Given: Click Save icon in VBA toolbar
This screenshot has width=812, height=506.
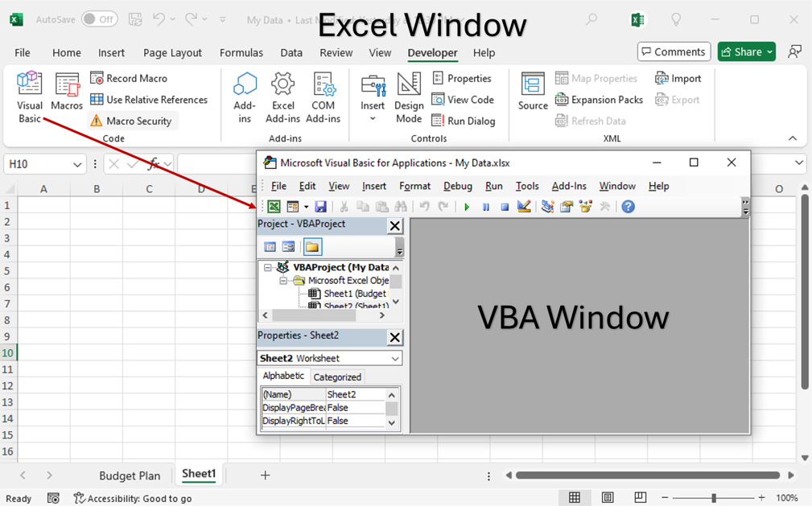Looking at the screenshot, I should [x=320, y=207].
